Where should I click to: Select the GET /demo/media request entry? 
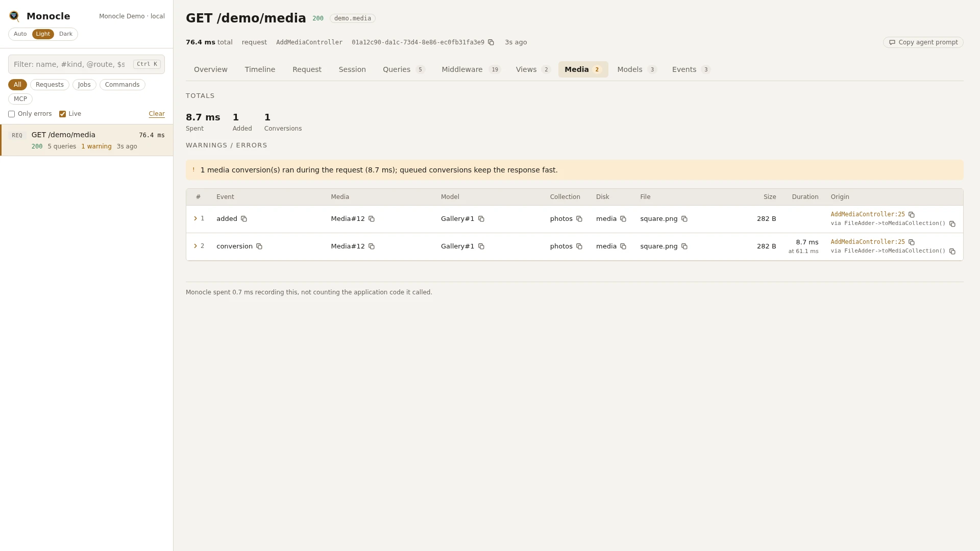tap(87, 140)
